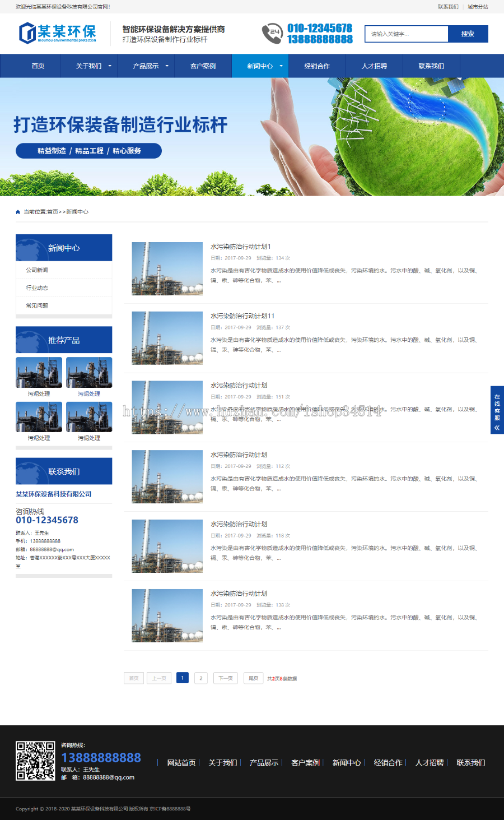The image size is (504, 820).
Task: Open the 产品展示 dropdown arrow
Action: [167, 66]
